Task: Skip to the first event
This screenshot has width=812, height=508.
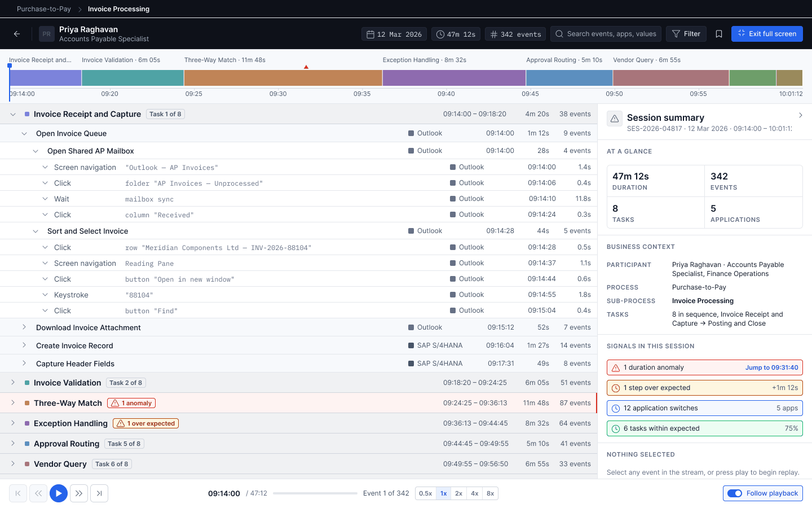Action: tap(18, 493)
